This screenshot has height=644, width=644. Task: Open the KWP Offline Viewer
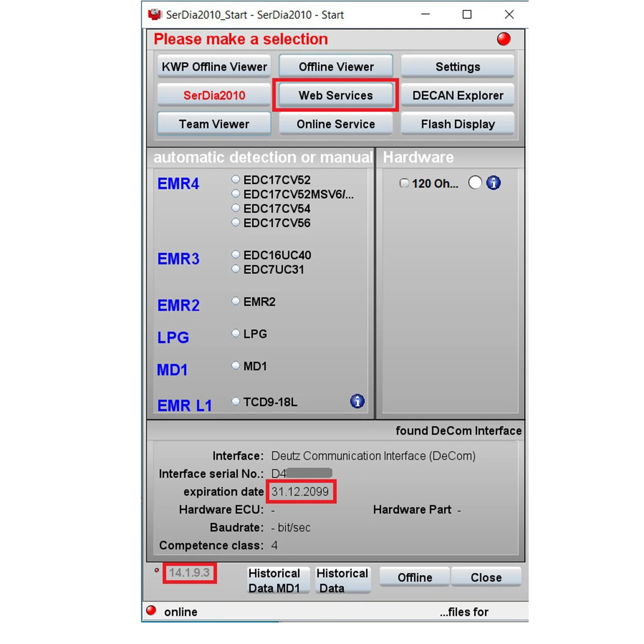(214, 67)
